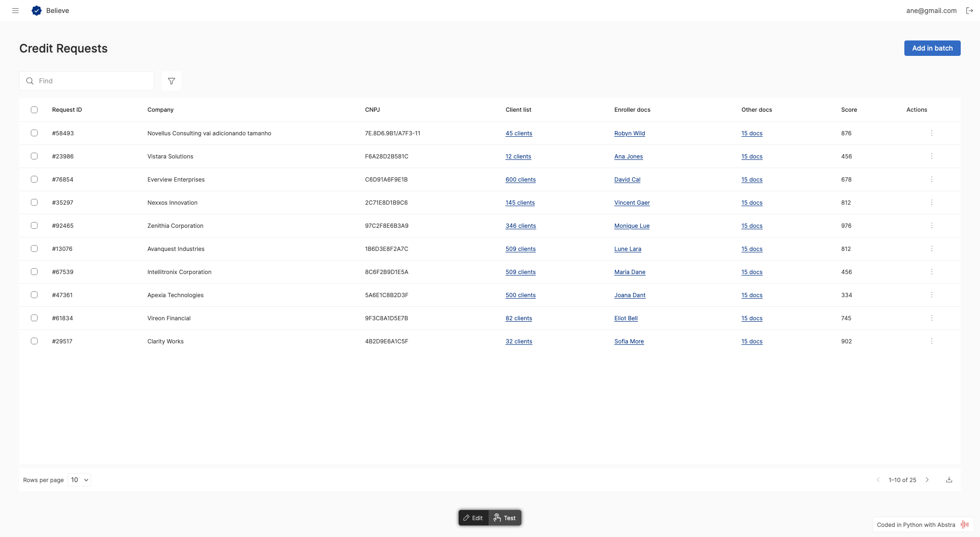980x537 pixels.
Task: Check the box for request #47361
Action: pyautogui.click(x=34, y=295)
